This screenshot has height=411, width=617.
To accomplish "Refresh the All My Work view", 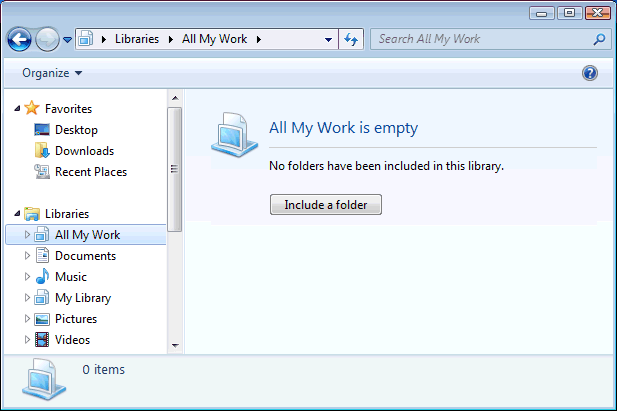I will coord(351,39).
